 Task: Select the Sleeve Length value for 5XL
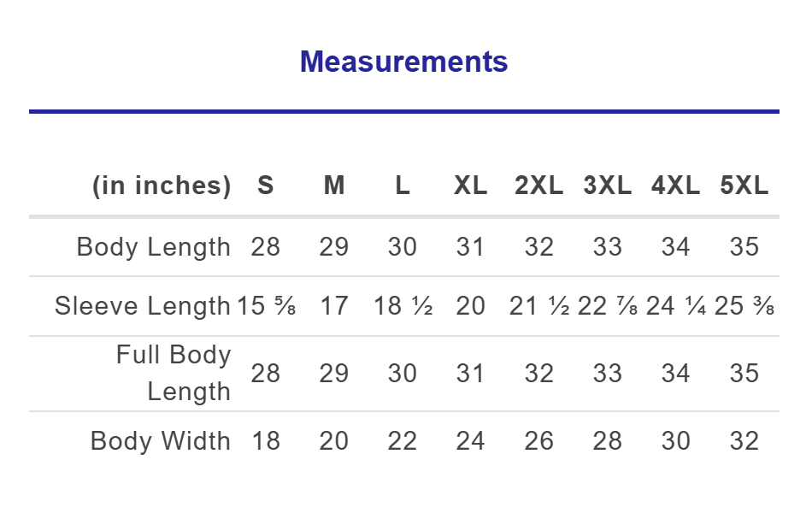[744, 306]
